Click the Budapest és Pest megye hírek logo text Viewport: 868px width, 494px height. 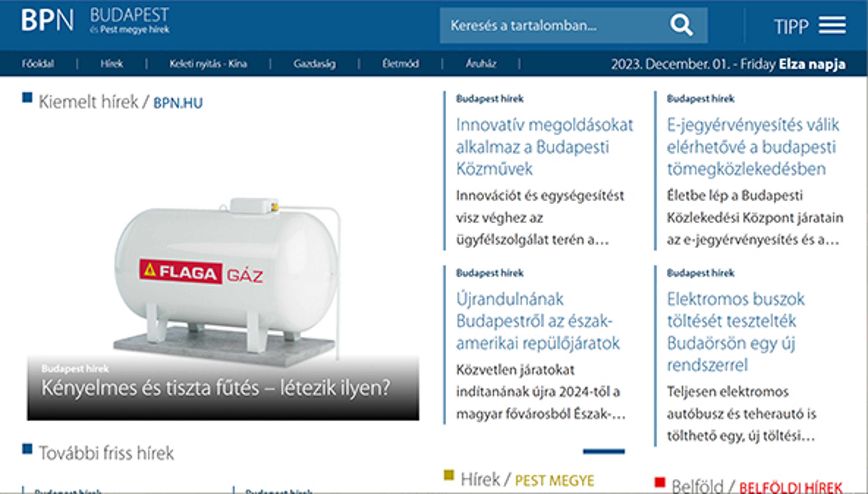(x=129, y=21)
